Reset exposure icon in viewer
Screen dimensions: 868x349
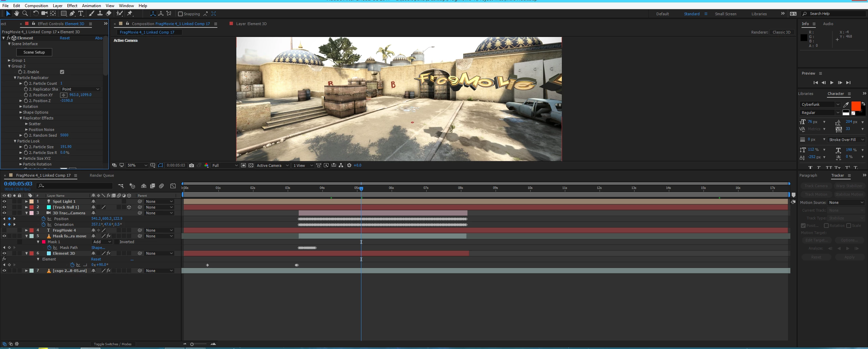[349, 166]
